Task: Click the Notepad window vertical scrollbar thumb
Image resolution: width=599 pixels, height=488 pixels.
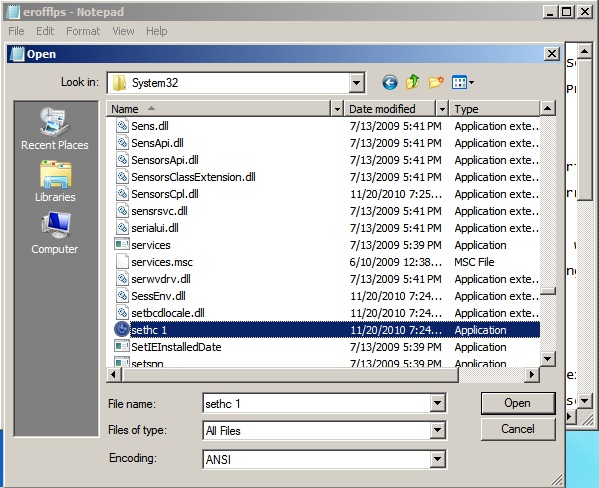Action: tap(585, 129)
